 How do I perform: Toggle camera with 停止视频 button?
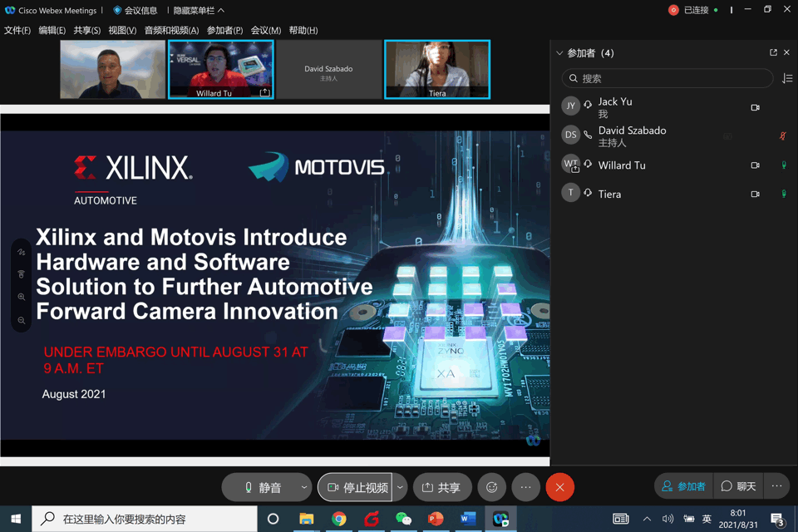356,487
